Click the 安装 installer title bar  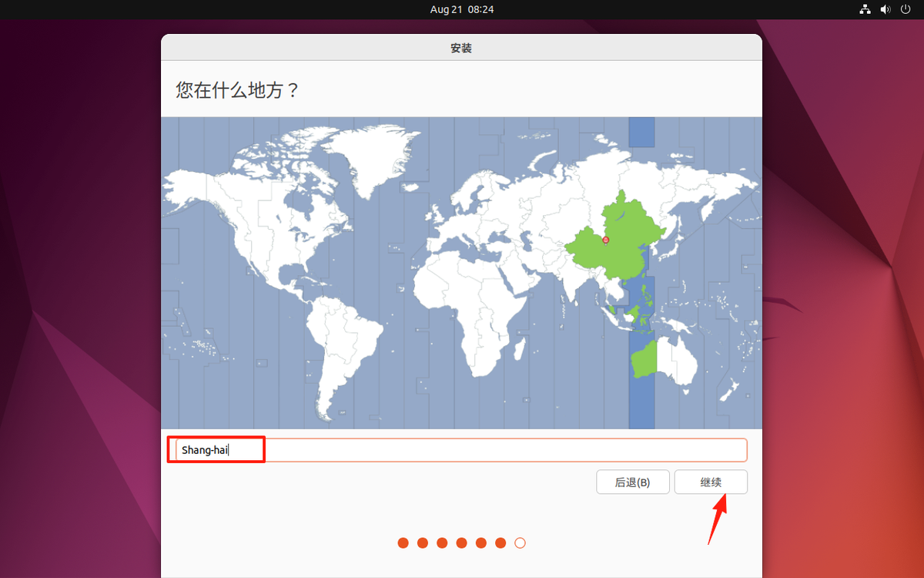460,48
